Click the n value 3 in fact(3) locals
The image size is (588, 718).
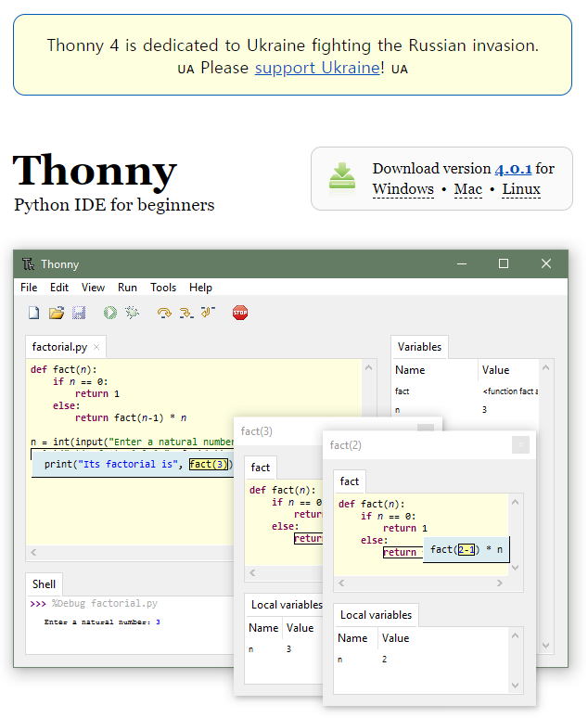click(x=289, y=649)
